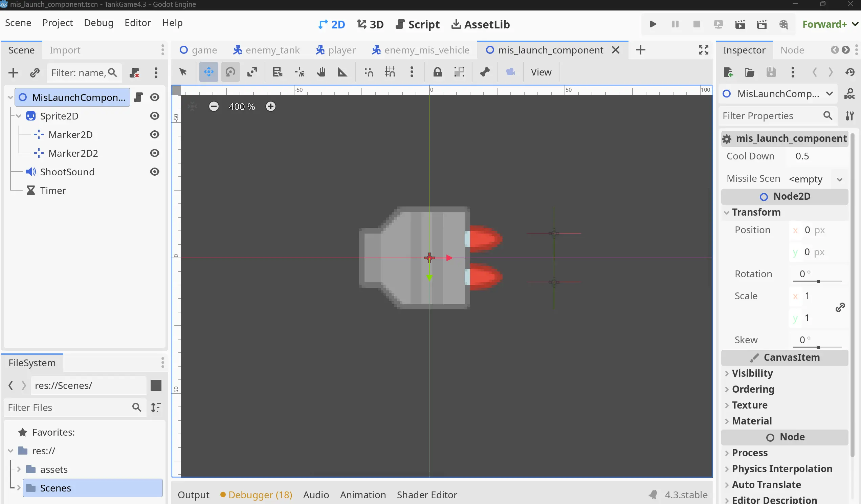
Task: Collapse the Sprite2D tree node
Action: tap(19, 116)
